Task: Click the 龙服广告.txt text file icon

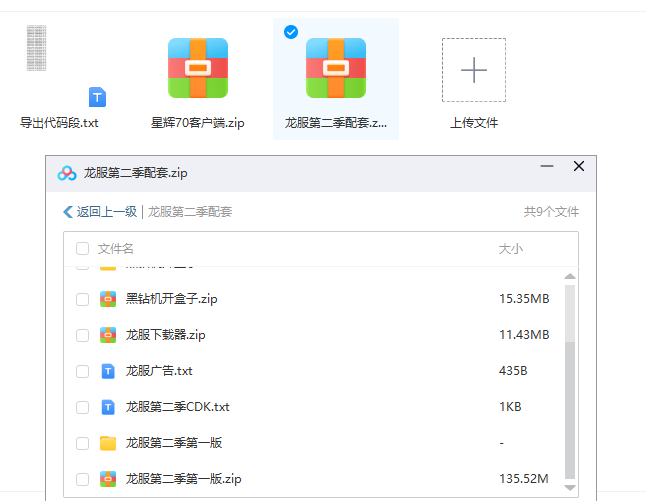Action: pyautogui.click(x=108, y=371)
